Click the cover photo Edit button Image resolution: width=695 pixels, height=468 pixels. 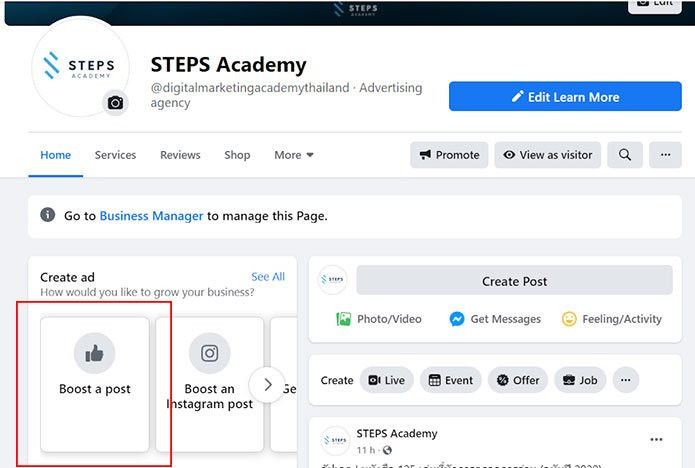(655, 4)
